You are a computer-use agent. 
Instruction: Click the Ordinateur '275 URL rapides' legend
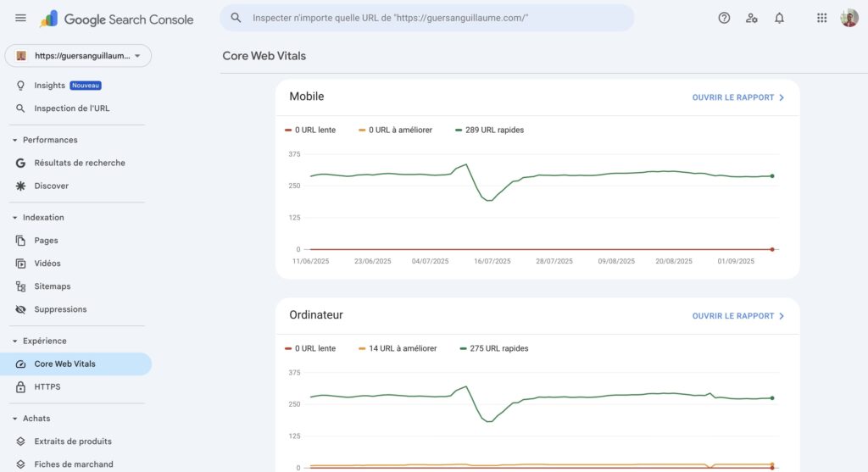click(494, 348)
